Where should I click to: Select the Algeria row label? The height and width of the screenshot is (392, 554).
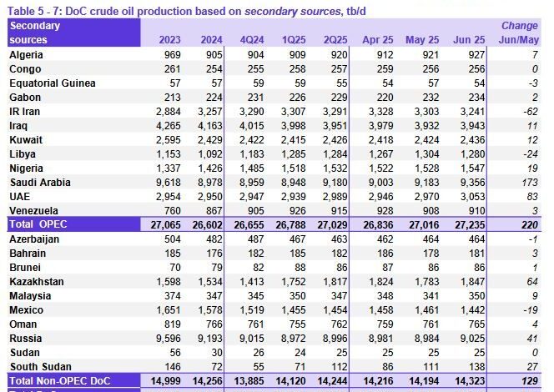point(28,54)
